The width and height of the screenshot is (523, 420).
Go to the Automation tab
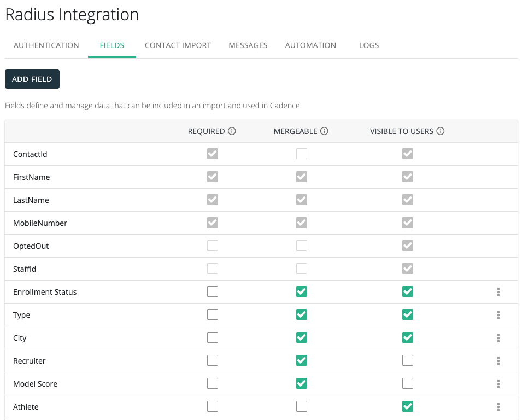point(310,45)
